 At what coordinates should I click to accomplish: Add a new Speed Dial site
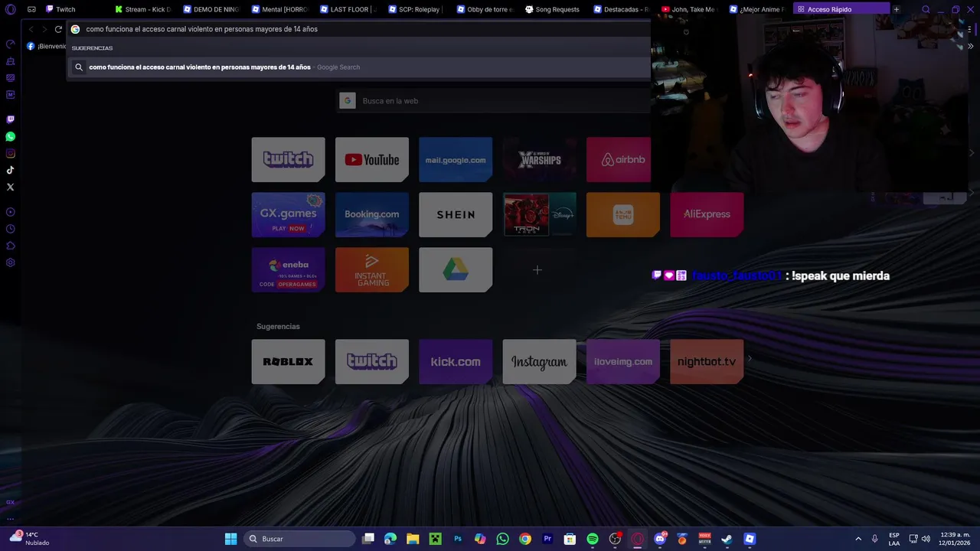[537, 269]
